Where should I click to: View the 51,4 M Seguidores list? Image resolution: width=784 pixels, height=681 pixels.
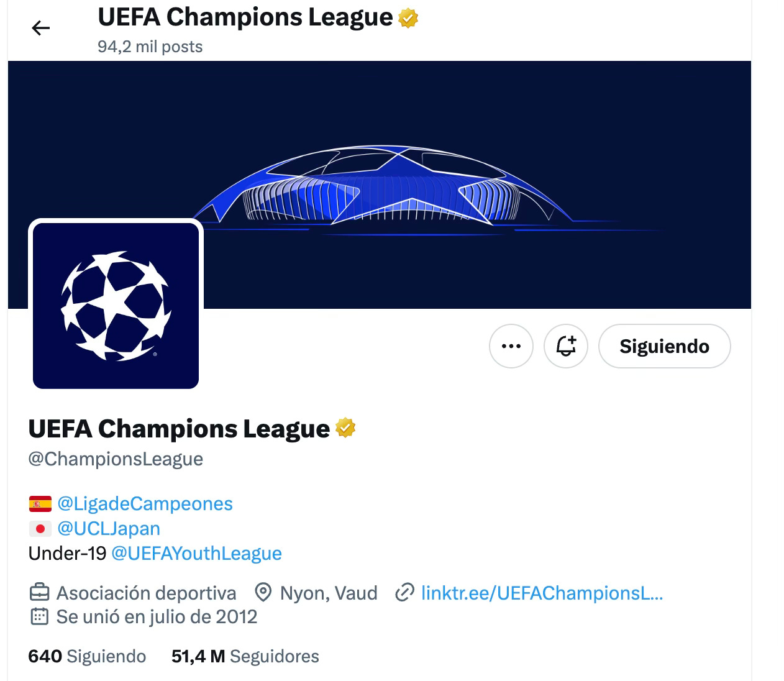(245, 656)
